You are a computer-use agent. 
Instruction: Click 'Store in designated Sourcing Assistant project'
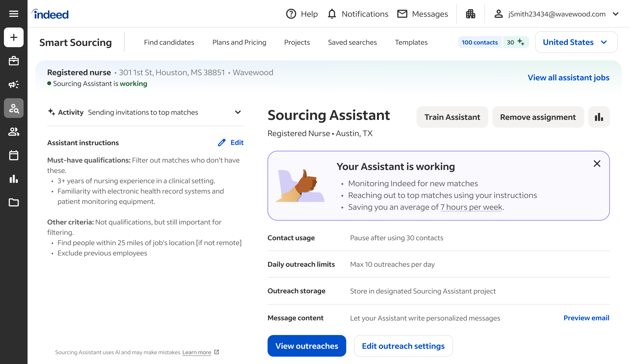pyautogui.click(x=422, y=291)
